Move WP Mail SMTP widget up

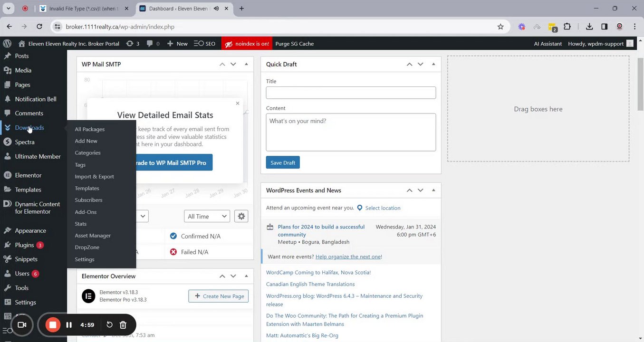tap(222, 64)
